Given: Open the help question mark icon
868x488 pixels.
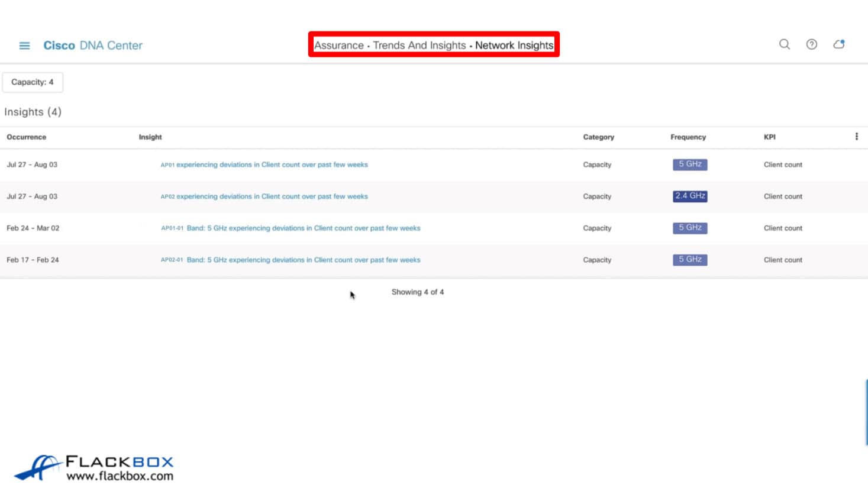Looking at the screenshot, I should tap(811, 44).
